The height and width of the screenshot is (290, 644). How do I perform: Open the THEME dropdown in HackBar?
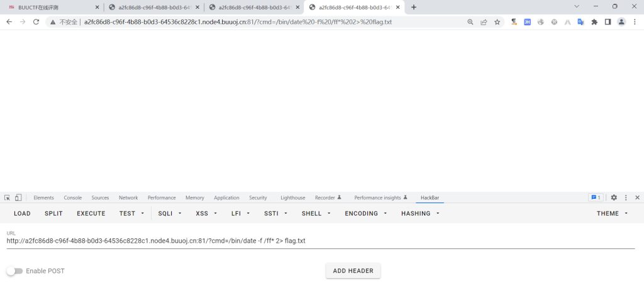point(612,213)
